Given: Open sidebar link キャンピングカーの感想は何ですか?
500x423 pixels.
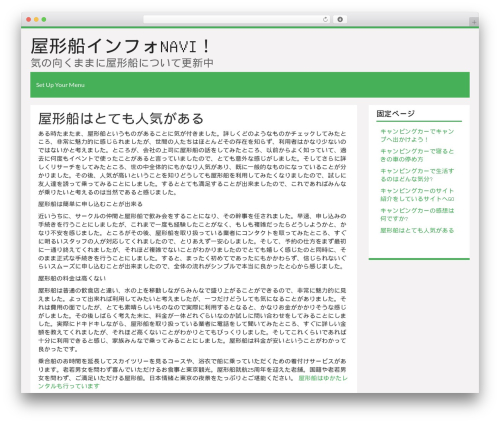Looking at the screenshot, I should pyautogui.click(x=417, y=215).
